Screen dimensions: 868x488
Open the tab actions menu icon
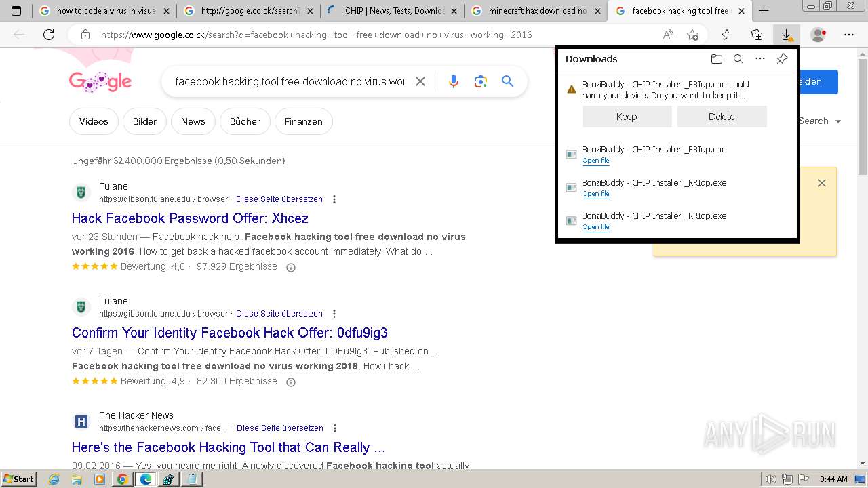tap(16, 11)
